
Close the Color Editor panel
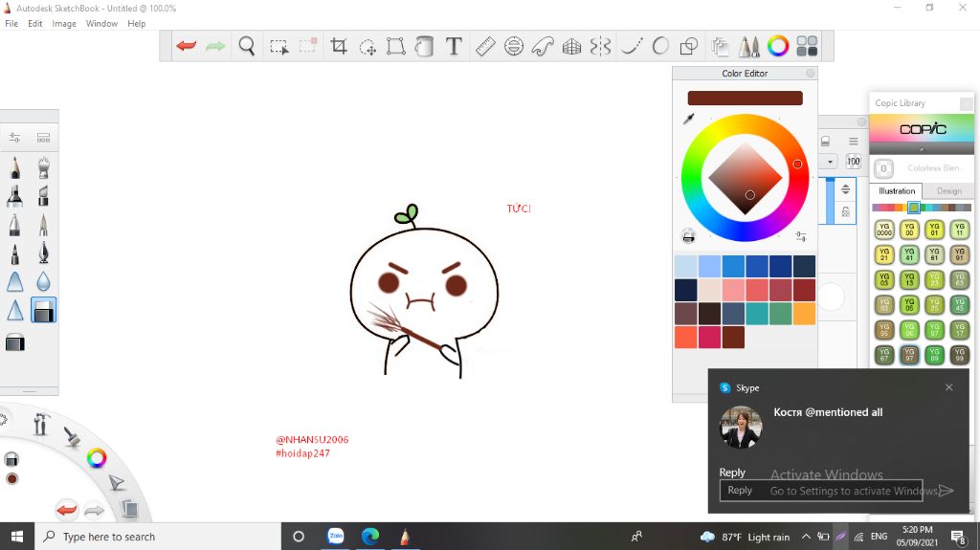tap(810, 73)
